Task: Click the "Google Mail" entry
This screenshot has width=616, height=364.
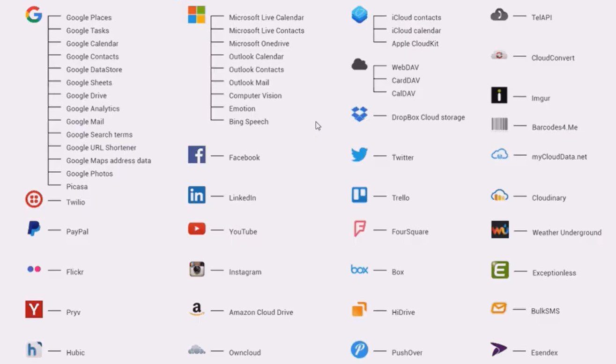Action: 85,122
